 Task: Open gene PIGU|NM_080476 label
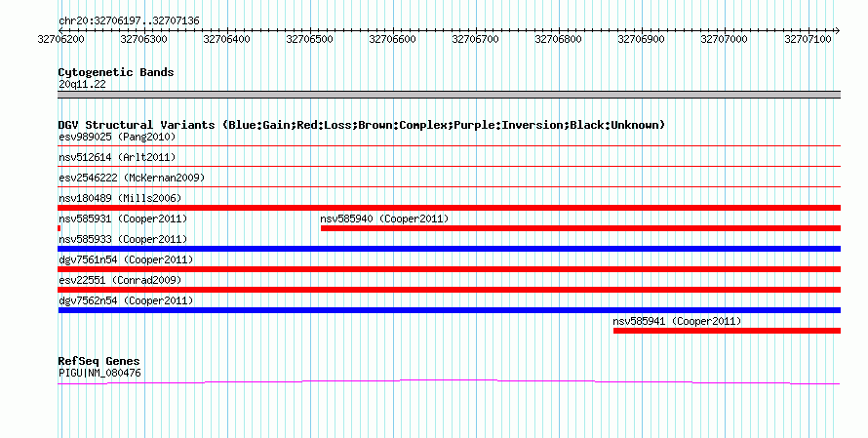(99, 374)
